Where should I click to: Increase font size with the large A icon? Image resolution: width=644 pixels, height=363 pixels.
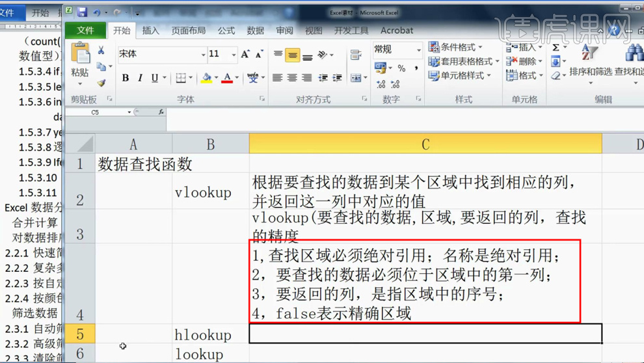click(x=246, y=54)
